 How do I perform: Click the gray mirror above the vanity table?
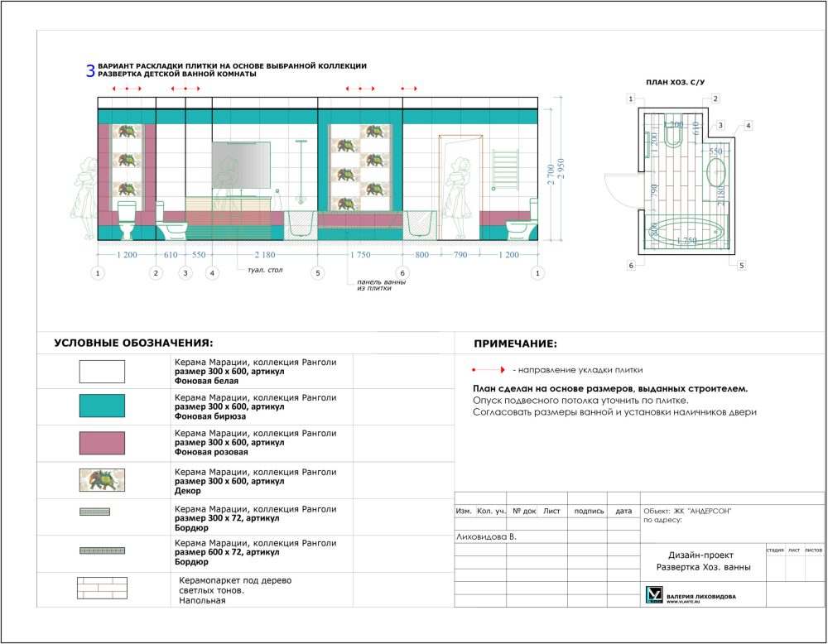coord(242,164)
